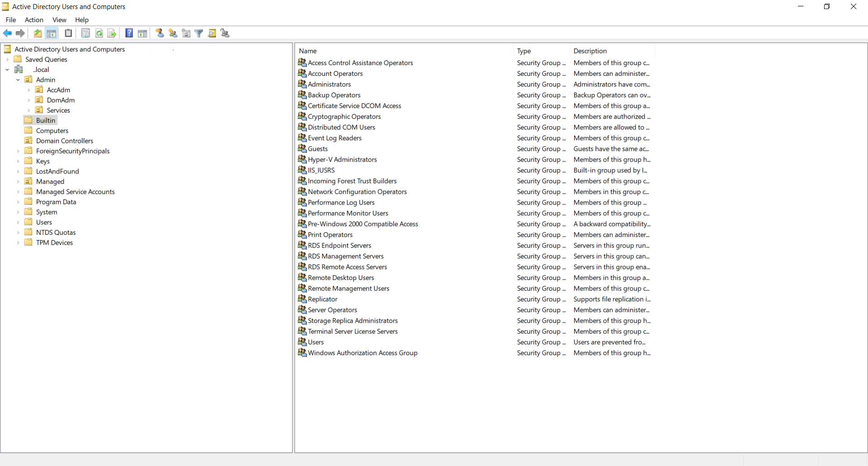This screenshot has width=868, height=466.
Task: Click the Guests group icon in the list
Action: point(302,148)
